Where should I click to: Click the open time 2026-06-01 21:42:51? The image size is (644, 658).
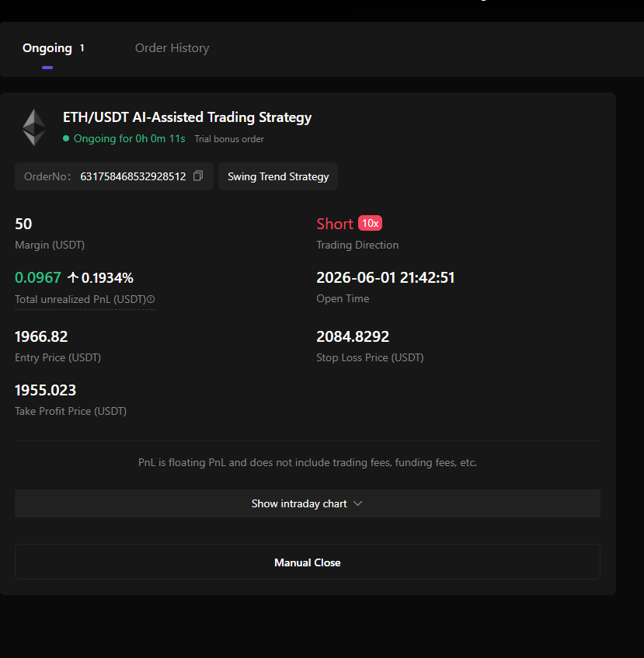(x=385, y=277)
